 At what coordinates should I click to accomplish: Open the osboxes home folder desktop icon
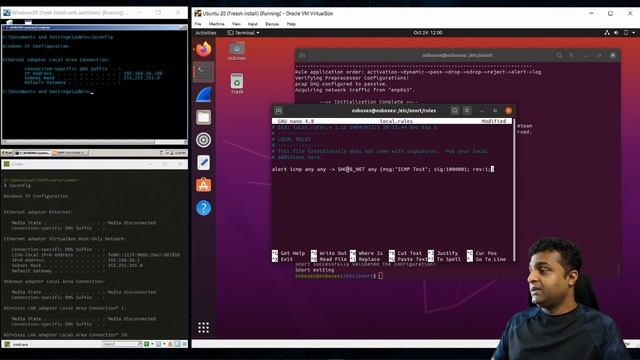click(237, 51)
